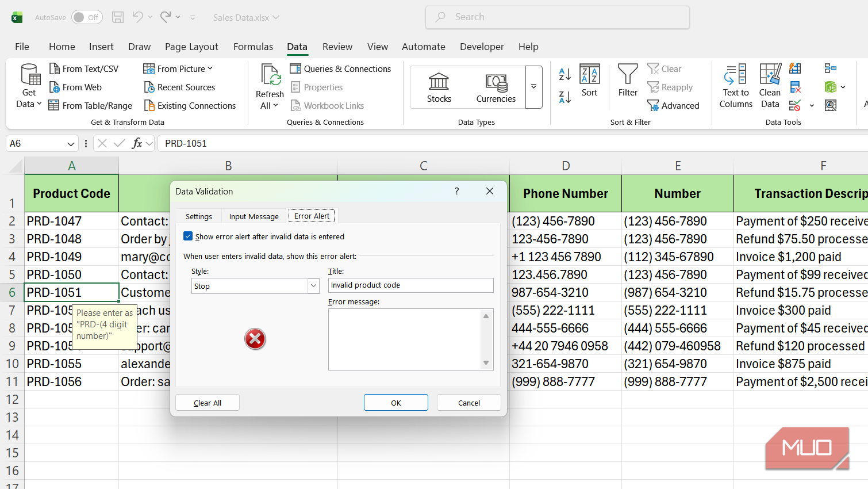Switch to Input Message tab
868x489 pixels.
tap(254, 216)
